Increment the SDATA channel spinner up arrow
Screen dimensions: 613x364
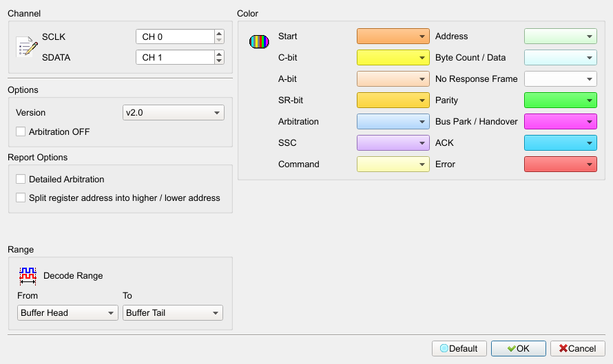pyautogui.click(x=219, y=54)
